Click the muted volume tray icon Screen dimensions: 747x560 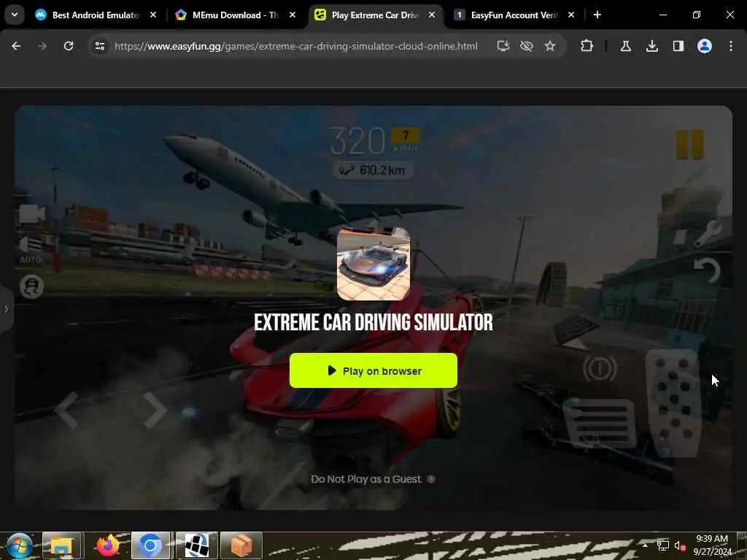click(680, 545)
